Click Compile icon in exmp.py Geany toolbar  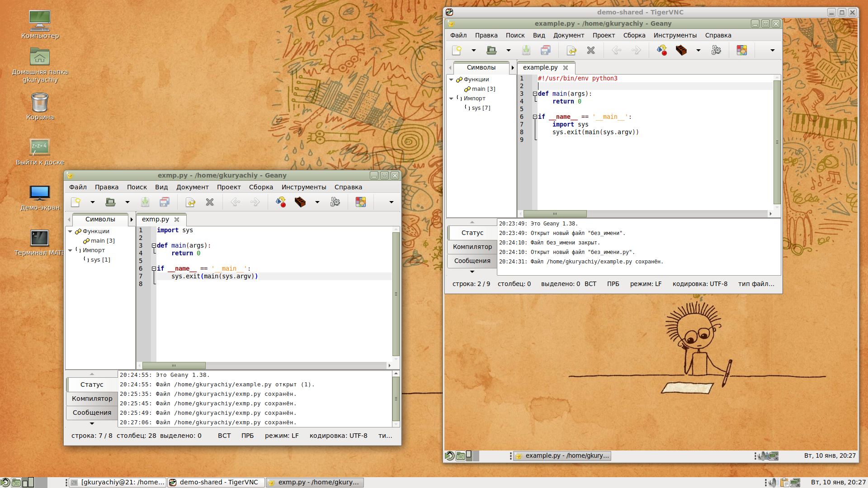pyautogui.click(x=281, y=202)
